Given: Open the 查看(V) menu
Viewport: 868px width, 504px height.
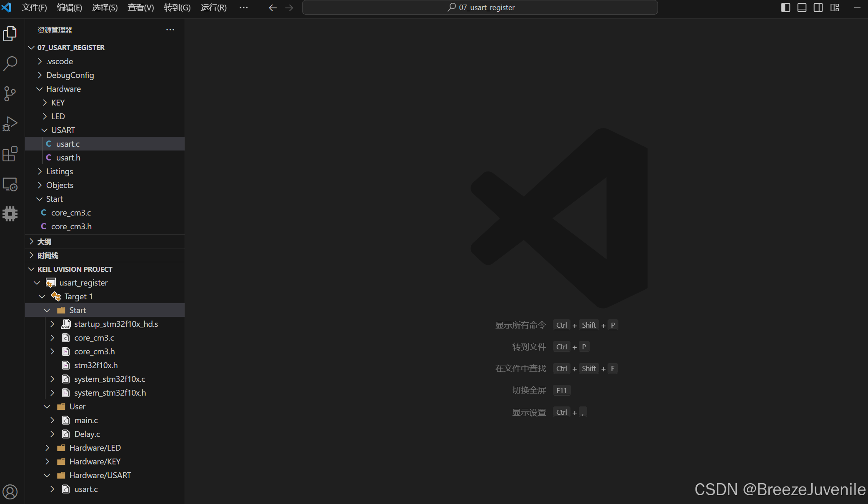Looking at the screenshot, I should click(140, 8).
